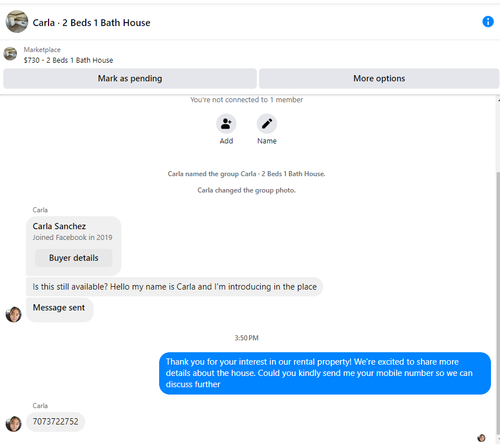Click the small seen-by avatar indicator
The width and height of the screenshot is (500, 446).
point(481,438)
